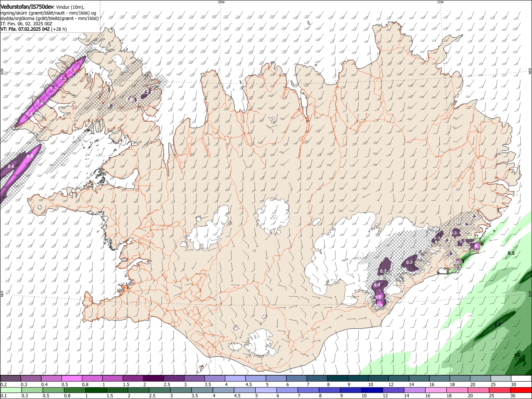Viewport: 532px width, 399px height.
Task: Pick bottom-row legend swatch between 1 and 1.5
Action: tap(96, 390)
